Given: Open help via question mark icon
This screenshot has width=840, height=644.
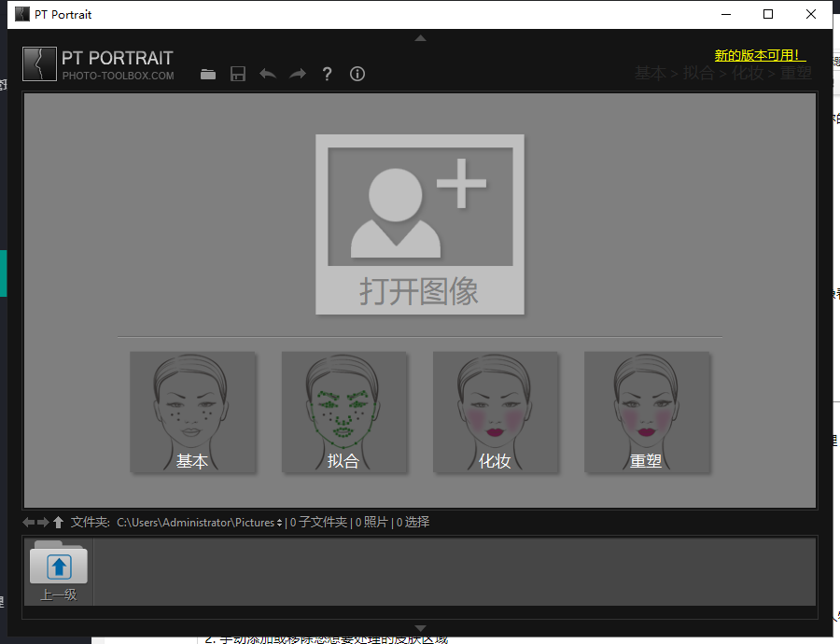Looking at the screenshot, I should click(327, 75).
